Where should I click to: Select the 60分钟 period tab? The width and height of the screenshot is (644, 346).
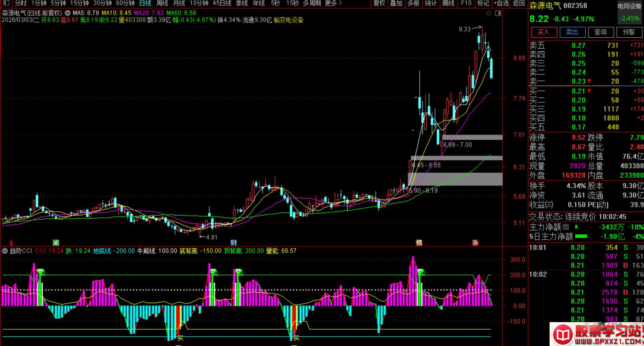[125, 3]
